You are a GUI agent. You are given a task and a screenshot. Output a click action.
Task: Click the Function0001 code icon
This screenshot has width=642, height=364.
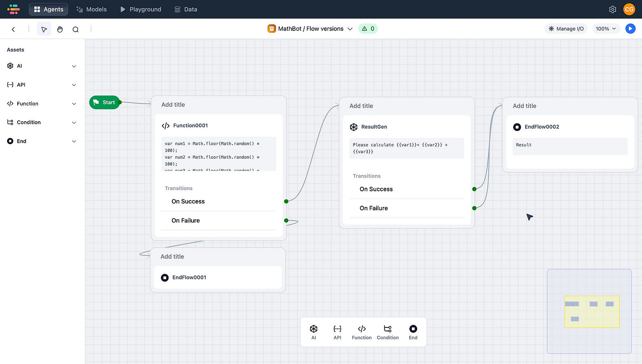coord(165,126)
